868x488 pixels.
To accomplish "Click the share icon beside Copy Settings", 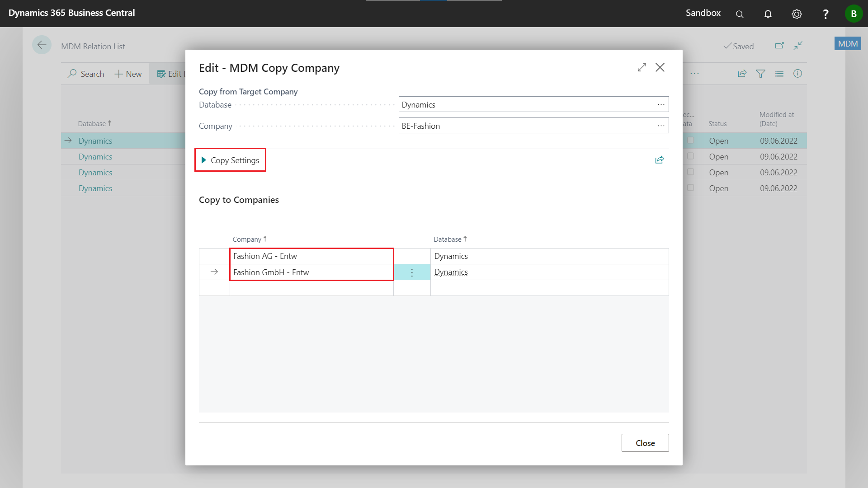I will tap(660, 160).
